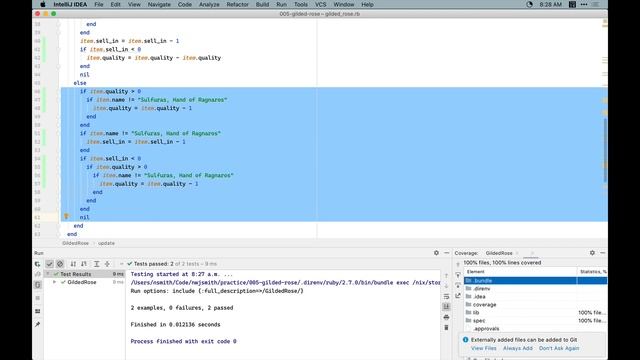Open the VCS menu

pyautogui.click(x=320, y=4)
